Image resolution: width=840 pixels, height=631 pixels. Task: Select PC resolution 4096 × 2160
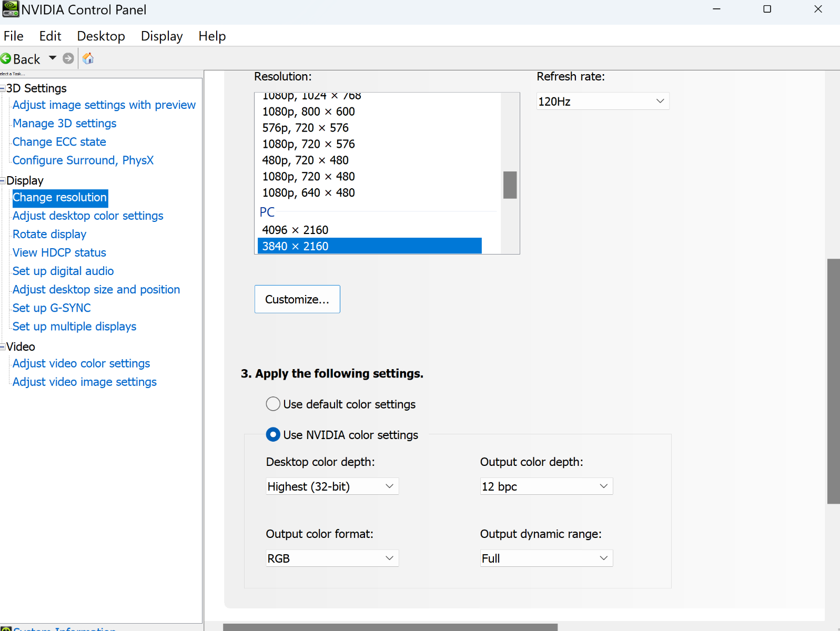(x=295, y=230)
